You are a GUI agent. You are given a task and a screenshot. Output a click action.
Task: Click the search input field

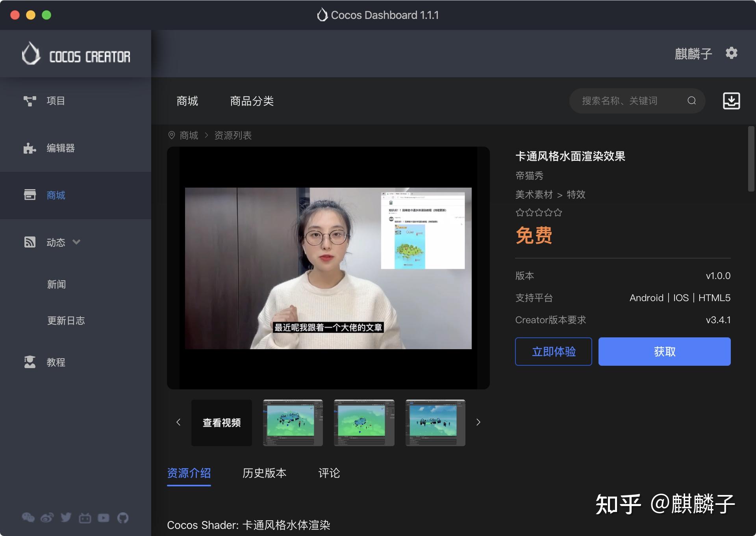(x=630, y=101)
